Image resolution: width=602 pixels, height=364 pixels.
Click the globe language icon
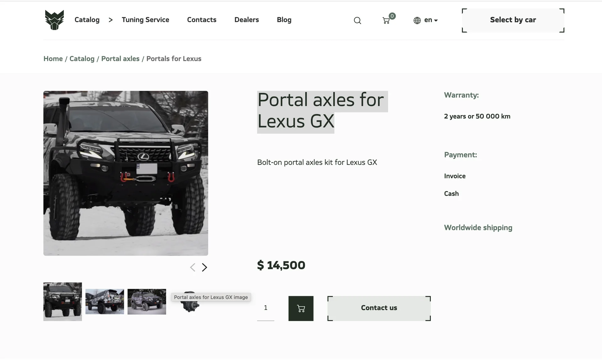pyautogui.click(x=417, y=20)
